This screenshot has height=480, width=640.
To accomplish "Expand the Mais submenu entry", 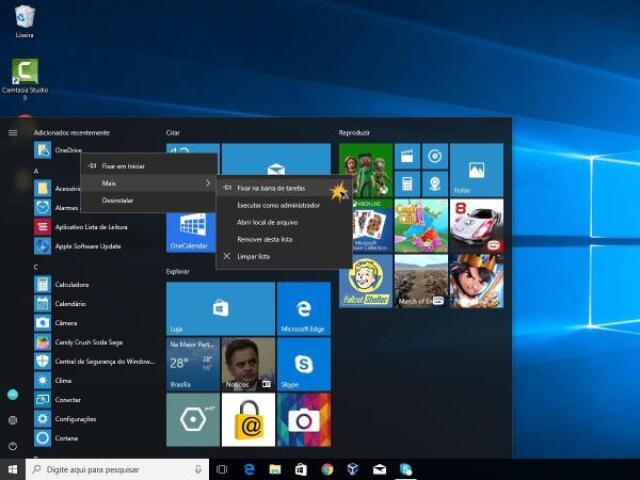I will (x=149, y=183).
